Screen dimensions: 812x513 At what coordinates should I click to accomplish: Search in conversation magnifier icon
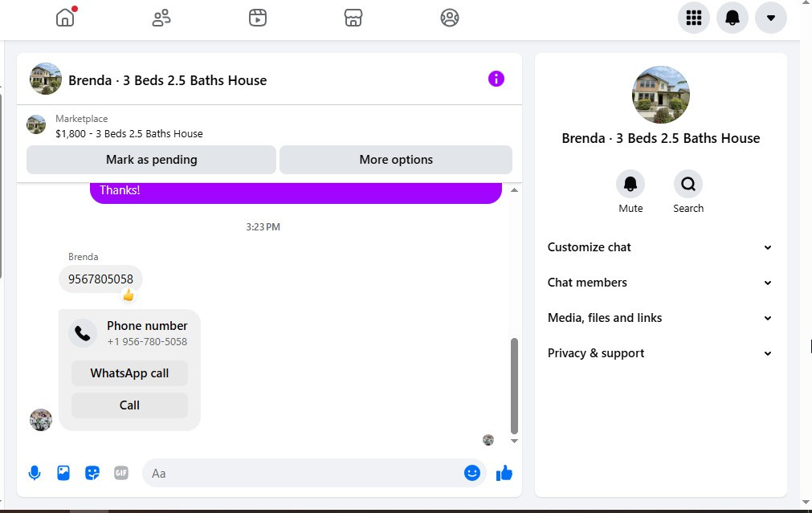tap(688, 185)
